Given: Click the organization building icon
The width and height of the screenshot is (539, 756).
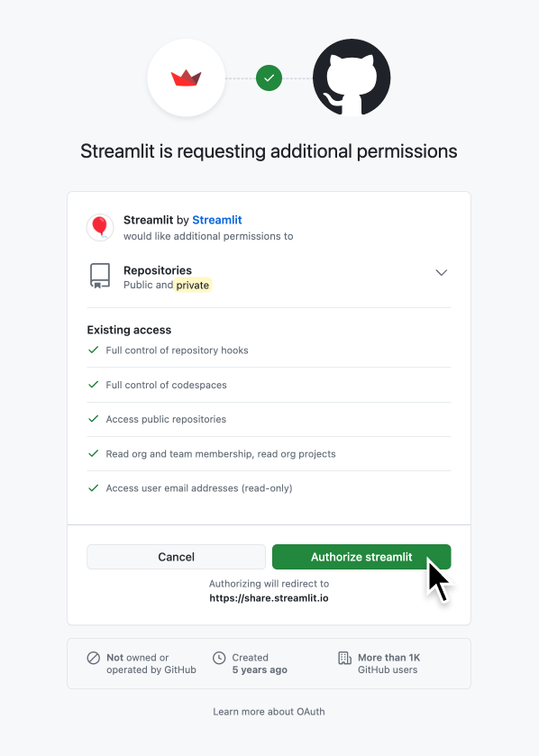Looking at the screenshot, I should coord(346,659).
